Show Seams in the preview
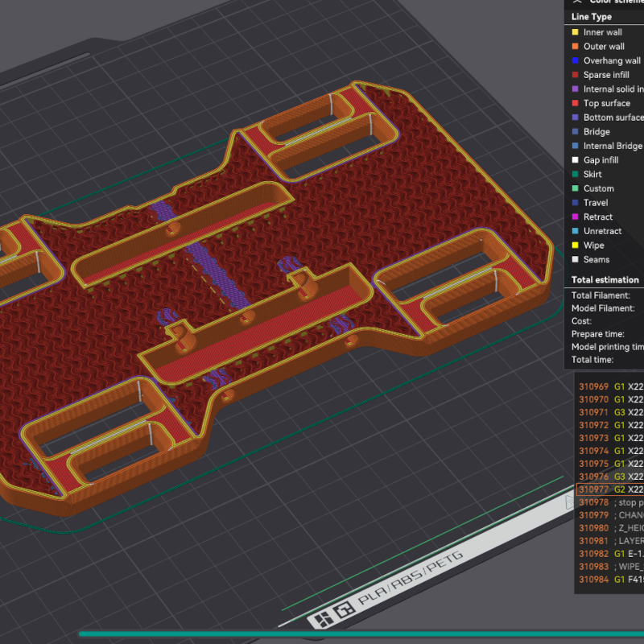The image size is (644, 644). click(x=597, y=259)
